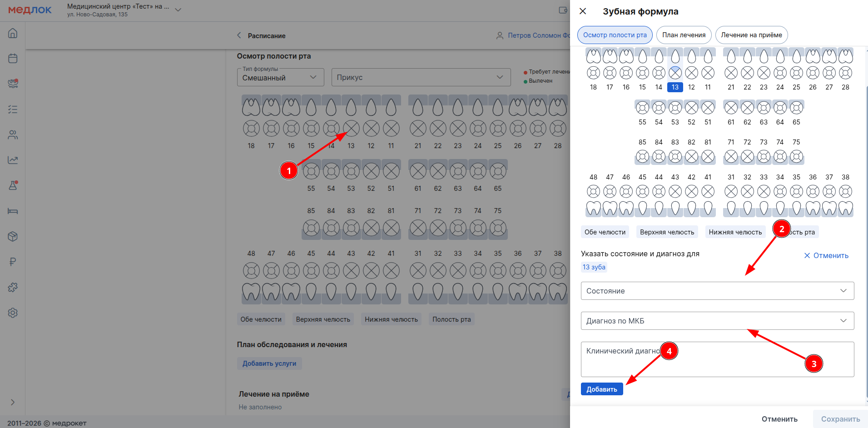
Task: Select tooth 13 in the side panel chart
Action: [675, 73]
